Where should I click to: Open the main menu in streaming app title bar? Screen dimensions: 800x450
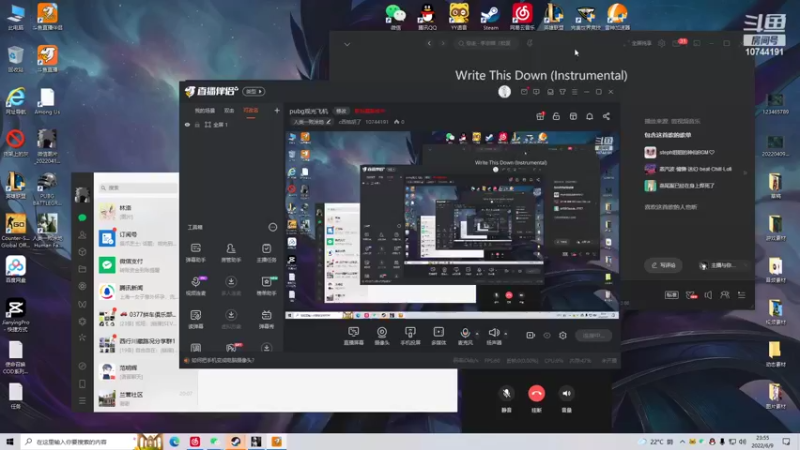(574, 92)
